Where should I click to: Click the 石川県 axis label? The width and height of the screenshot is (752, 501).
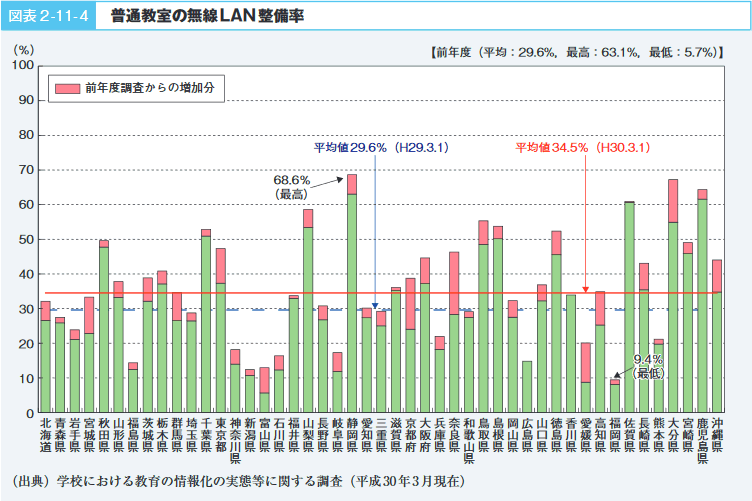(x=279, y=435)
